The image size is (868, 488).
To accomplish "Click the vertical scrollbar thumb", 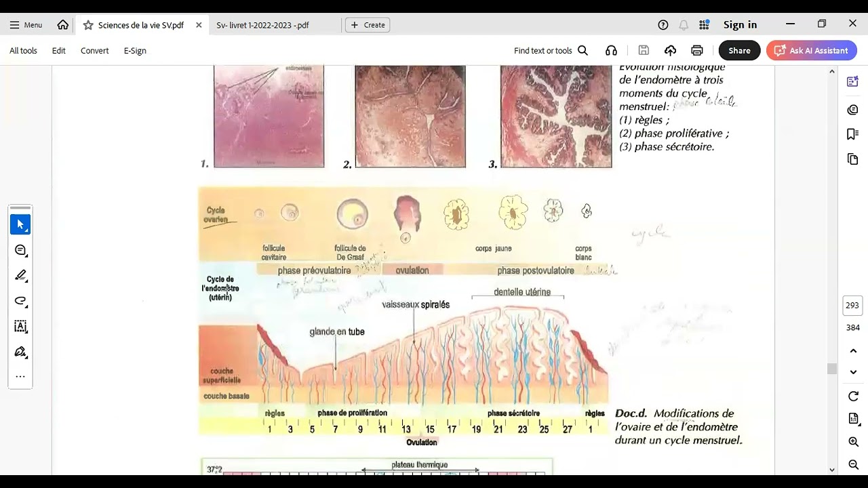I will 831,369.
